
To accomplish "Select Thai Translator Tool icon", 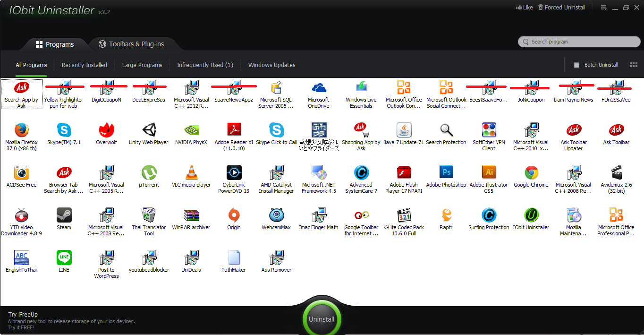I will pos(149,215).
